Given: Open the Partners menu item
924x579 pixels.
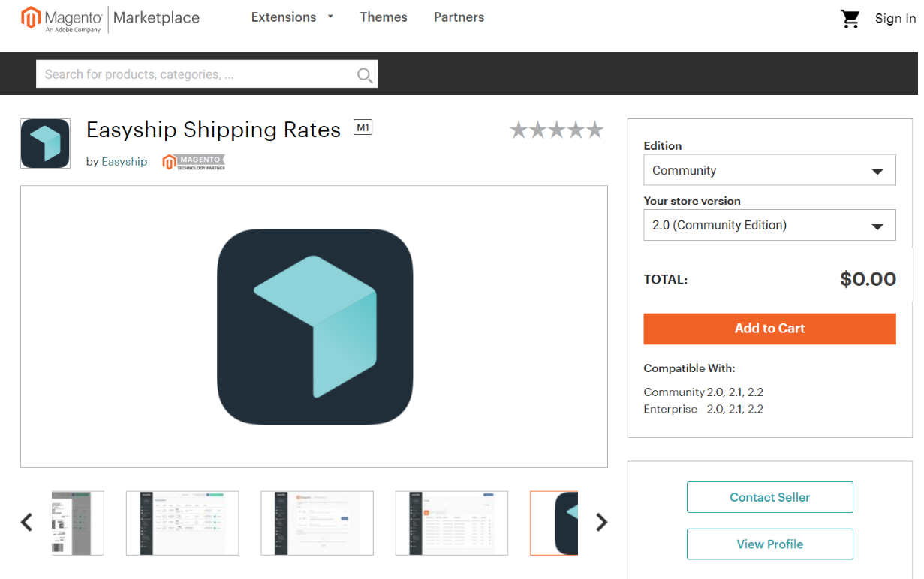Looking at the screenshot, I should pos(459,17).
